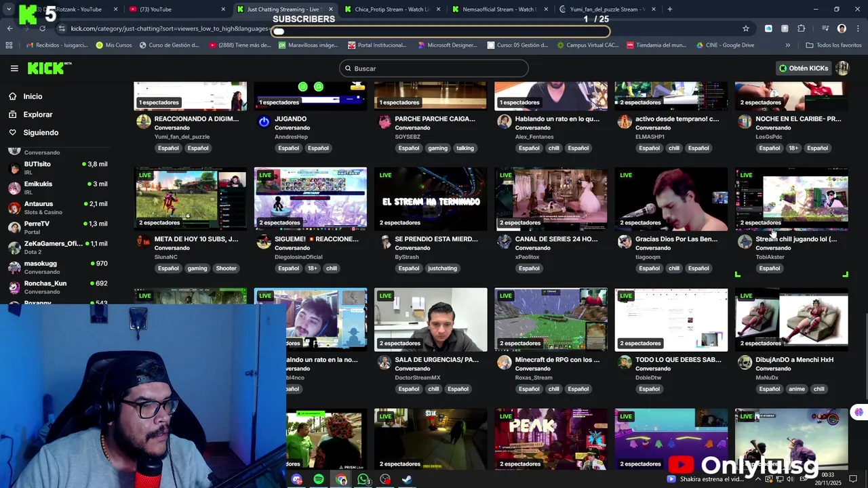The image size is (868, 488).
Task: Open the Kick hamburger sidebar menu
Action: tap(14, 68)
